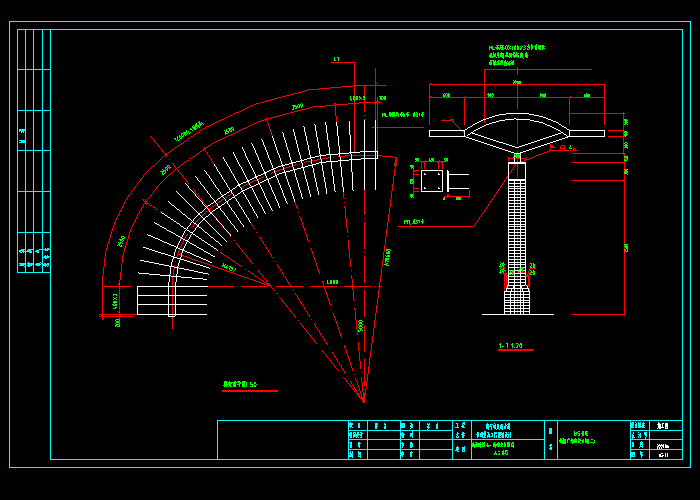Select the fan-shaped canopy atop the column
The image size is (700, 500).
517,130
